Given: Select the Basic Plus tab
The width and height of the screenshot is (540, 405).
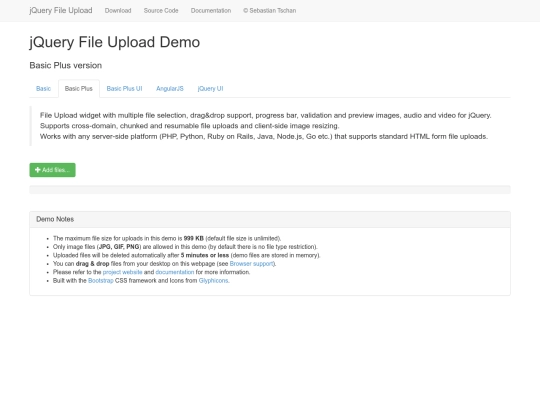Looking at the screenshot, I should pos(79,89).
